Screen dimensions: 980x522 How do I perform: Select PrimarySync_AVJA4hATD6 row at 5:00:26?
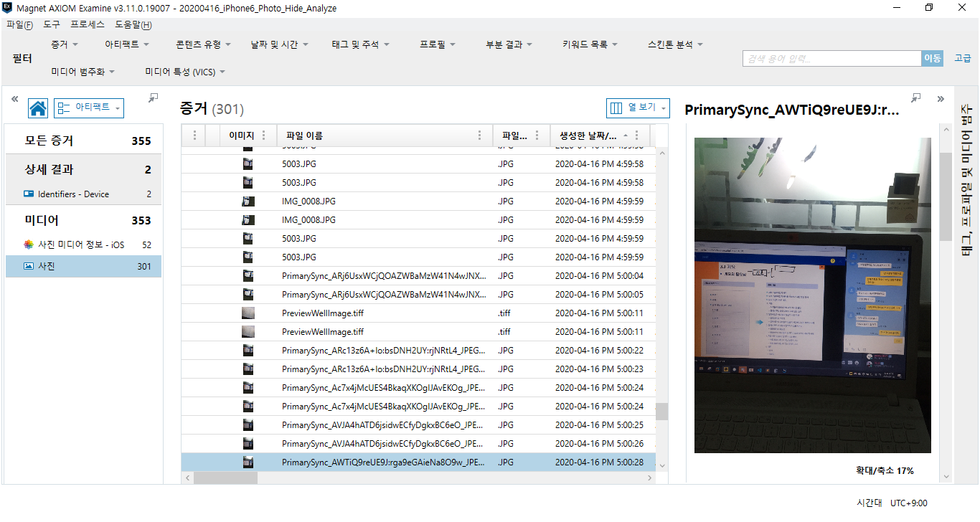[x=418, y=443]
